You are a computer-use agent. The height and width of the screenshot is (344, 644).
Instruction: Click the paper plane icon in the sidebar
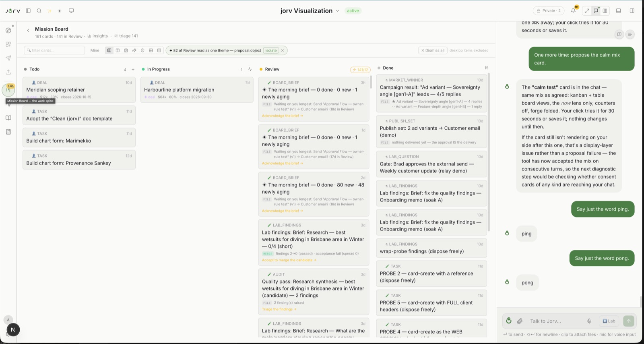pos(8,58)
